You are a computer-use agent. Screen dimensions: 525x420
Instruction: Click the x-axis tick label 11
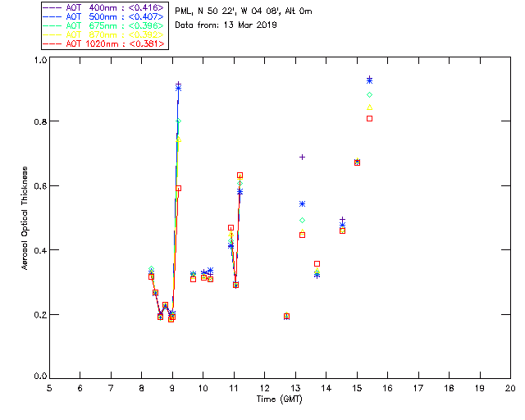point(234,388)
